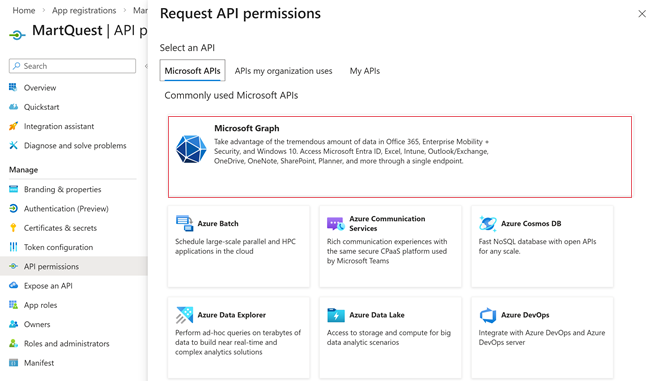
Task: Focus the sidebar Search field
Action: coord(73,66)
